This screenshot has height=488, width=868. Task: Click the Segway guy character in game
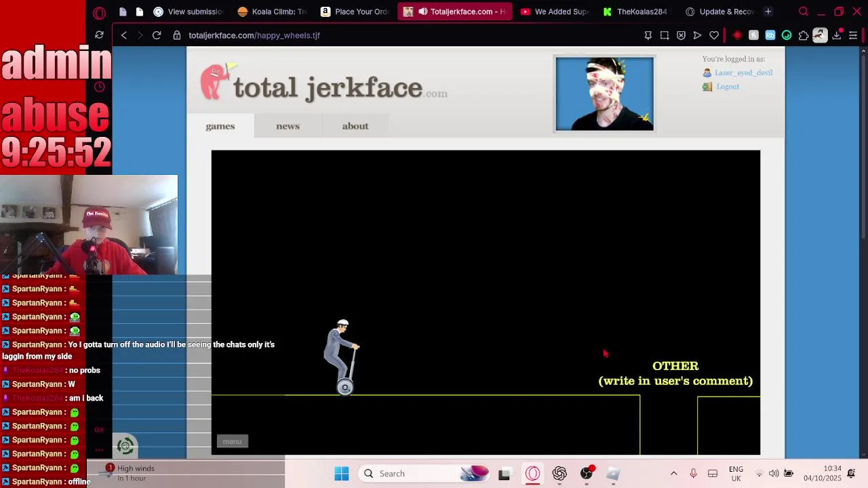click(342, 357)
